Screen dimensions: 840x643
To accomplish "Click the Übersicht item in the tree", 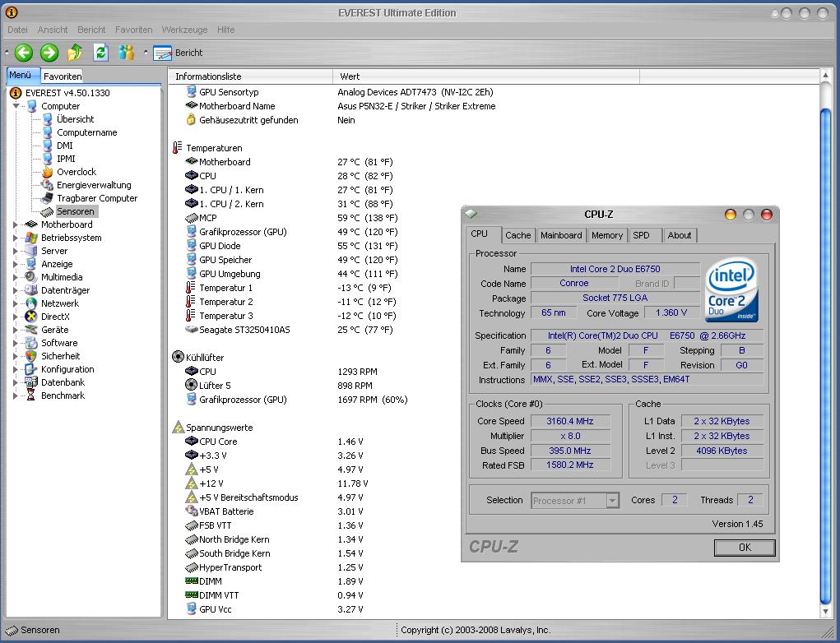I will coord(76,119).
